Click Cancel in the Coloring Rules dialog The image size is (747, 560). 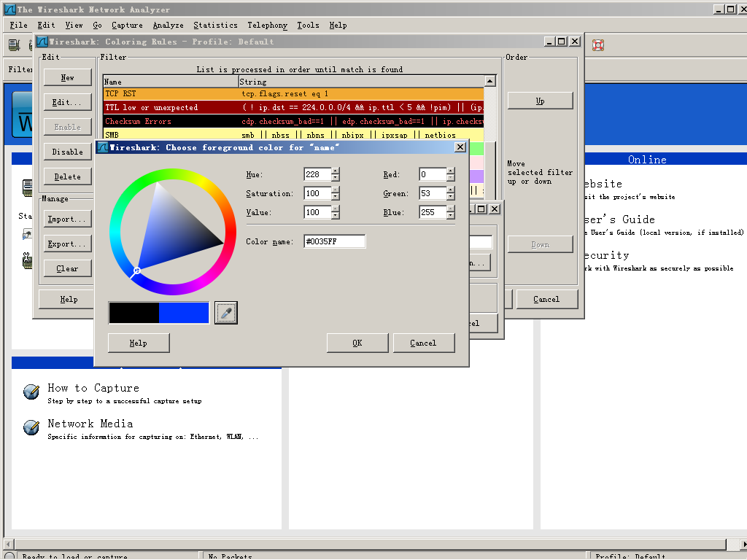click(x=547, y=299)
